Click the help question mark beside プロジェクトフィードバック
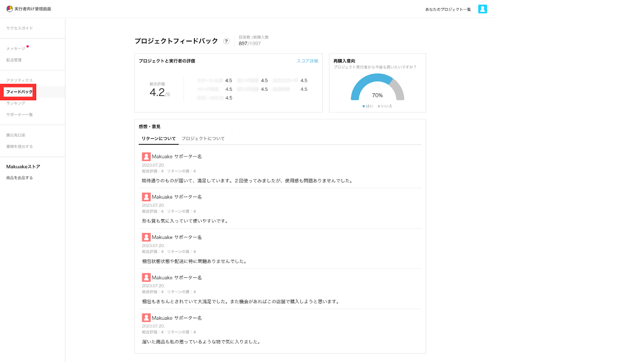 point(226,41)
